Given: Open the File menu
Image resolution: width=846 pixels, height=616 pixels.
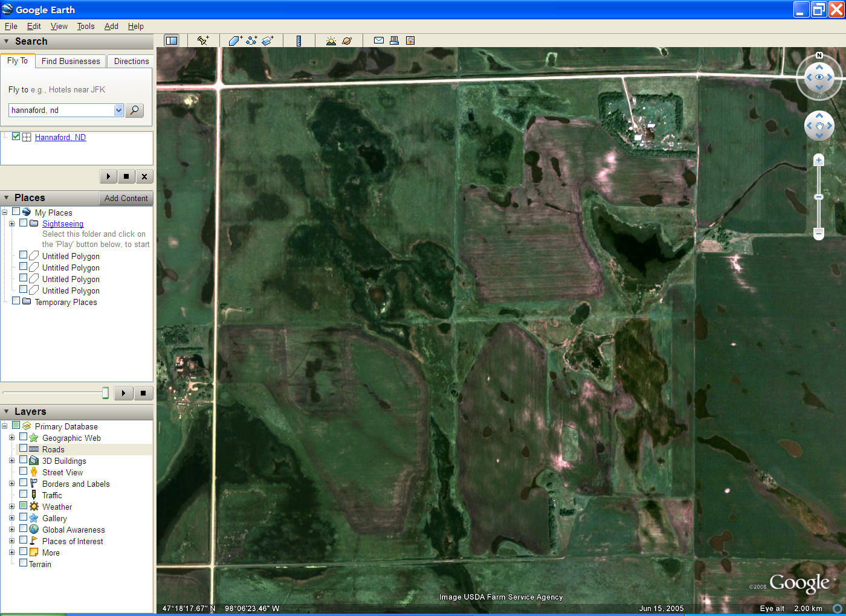Looking at the screenshot, I should click(11, 26).
